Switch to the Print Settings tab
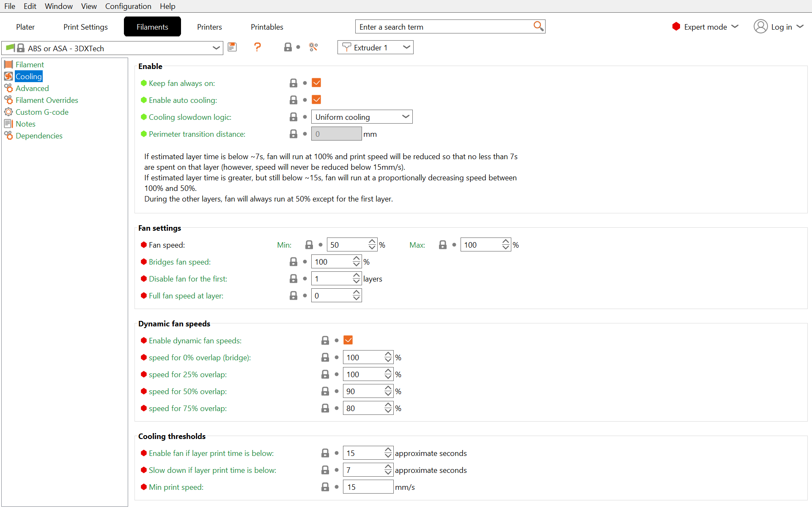The width and height of the screenshot is (812, 508). [x=85, y=27]
